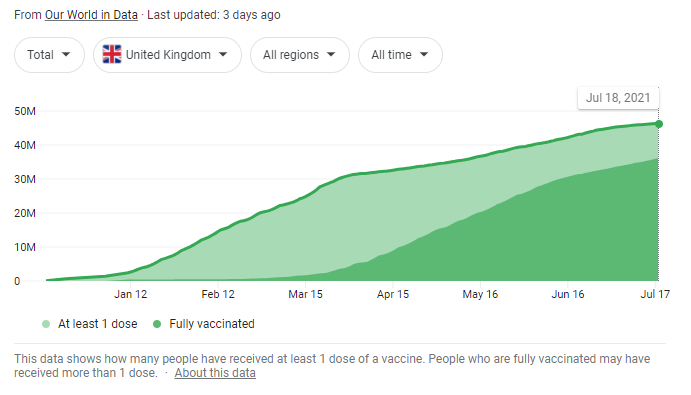Open the United Kingdom country dropdown
Screen dimensions: 691x395
[x=167, y=55]
